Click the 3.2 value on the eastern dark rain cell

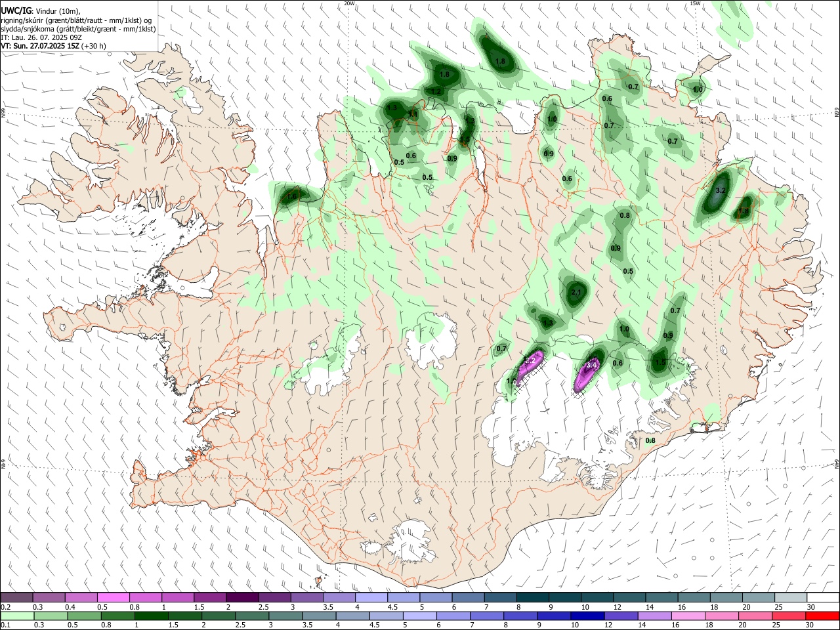pos(720,190)
